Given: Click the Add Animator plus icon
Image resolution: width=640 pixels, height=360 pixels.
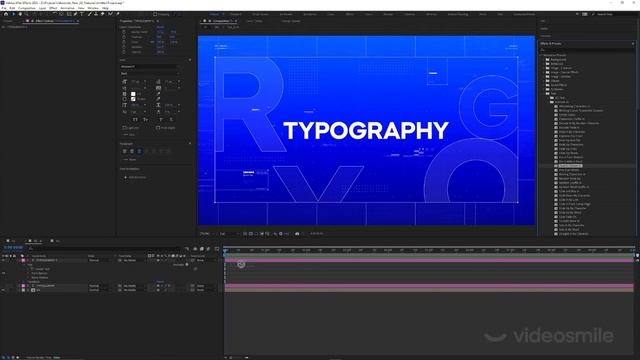Looking at the screenshot, I should [x=125, y=178].
